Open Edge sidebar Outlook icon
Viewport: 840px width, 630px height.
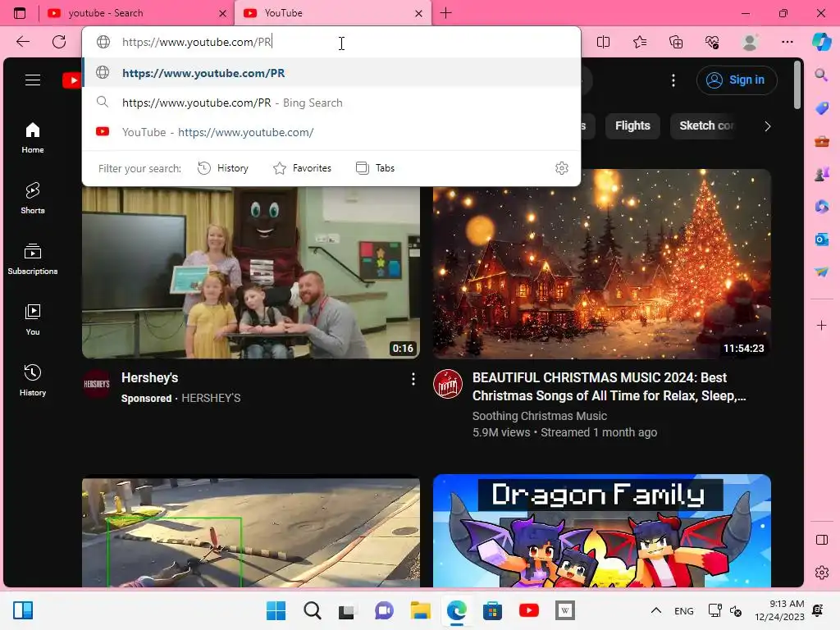pos(821,240)
